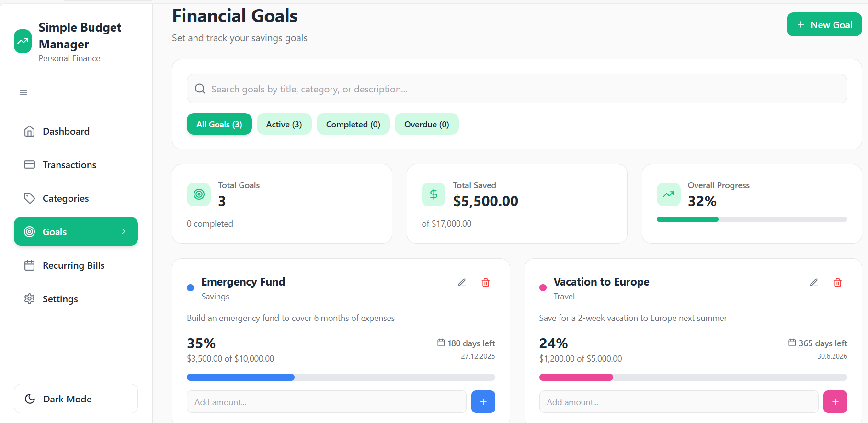Delete the Vacation to Europe goal
This screenshot has width=868, height=423.
[838, 283]
